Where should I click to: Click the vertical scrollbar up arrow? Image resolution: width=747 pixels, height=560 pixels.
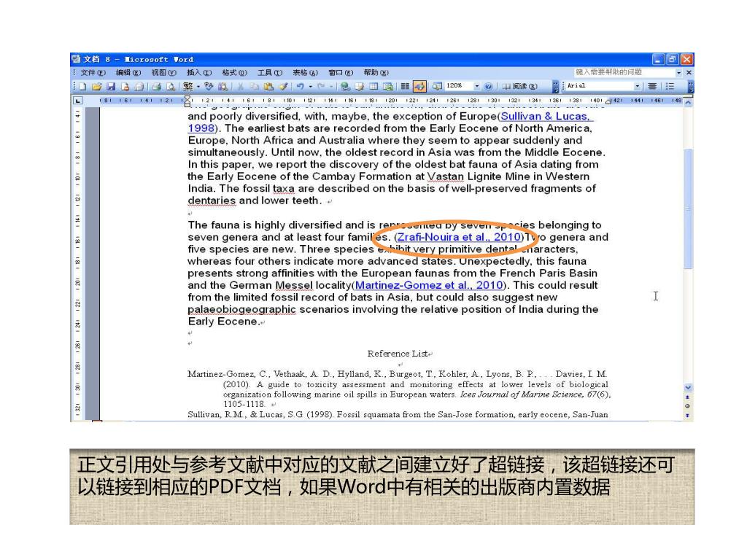click(x=688, y=102)
